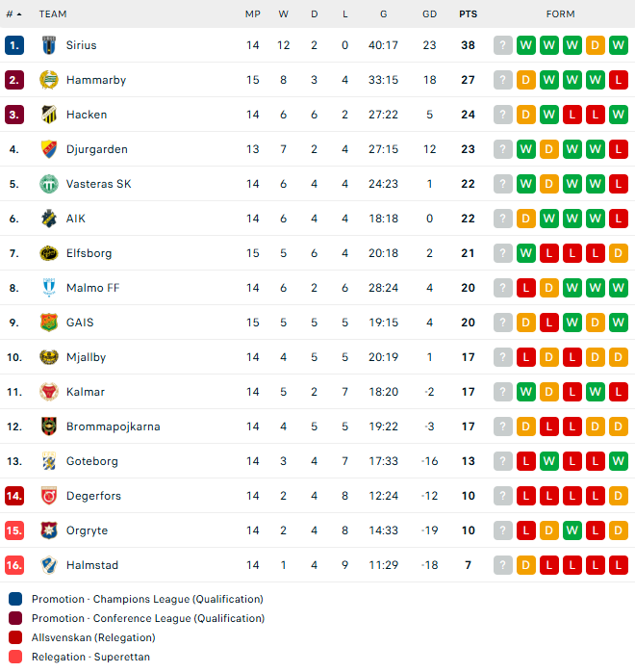This screenshot has width=635, height=672.
Task: Click the Sirius club crest icon
Action: pos(49,45)
